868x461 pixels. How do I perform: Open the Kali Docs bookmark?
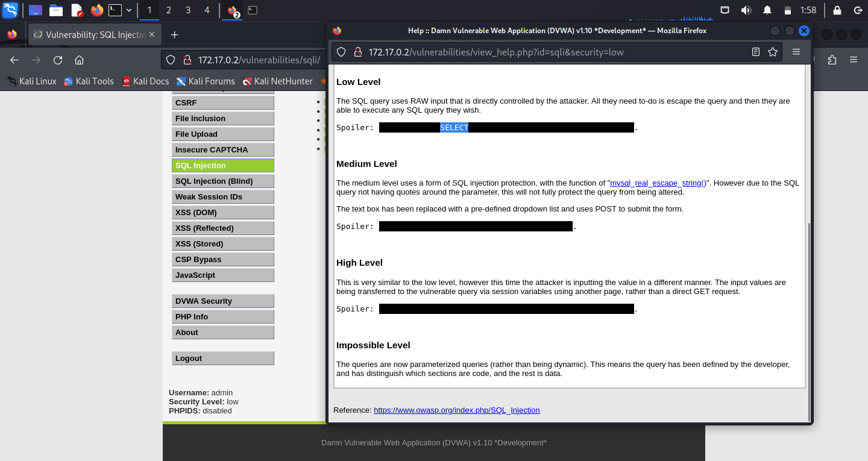point(145,81)
